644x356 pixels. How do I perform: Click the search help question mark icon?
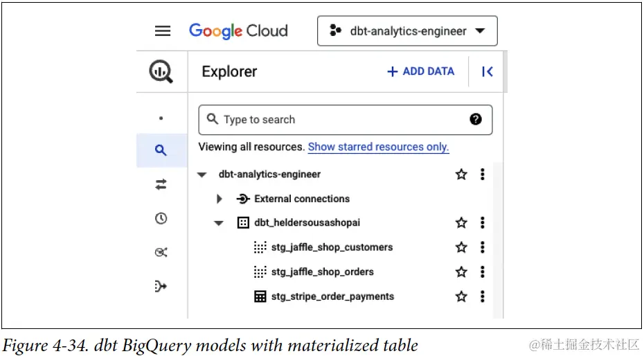tap(476, 119)
